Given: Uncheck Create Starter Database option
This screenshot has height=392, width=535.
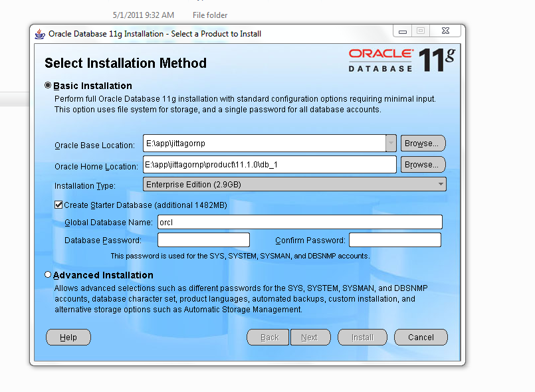Looking at the screenshot, I should [58, 205].
